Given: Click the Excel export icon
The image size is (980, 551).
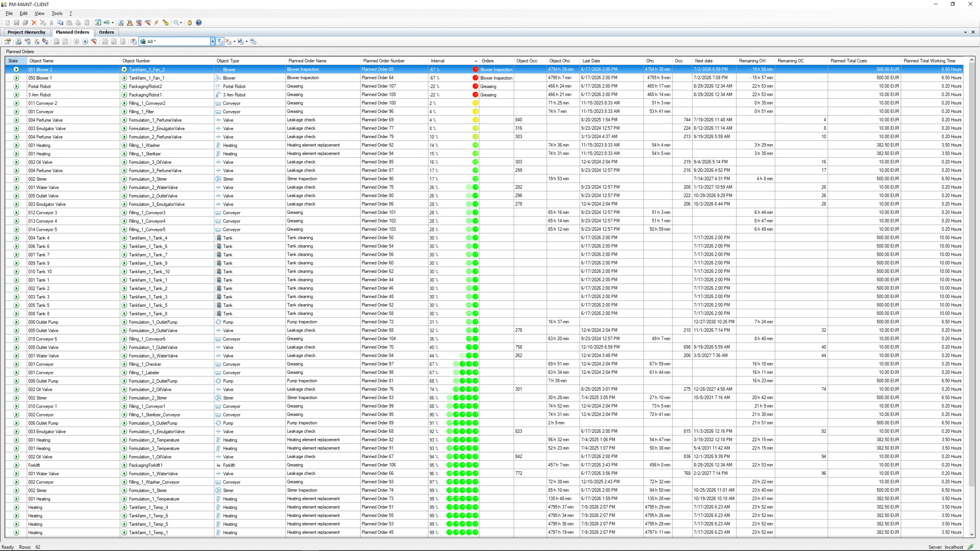Looking at the screenshot, I should [x=107, y=23].
